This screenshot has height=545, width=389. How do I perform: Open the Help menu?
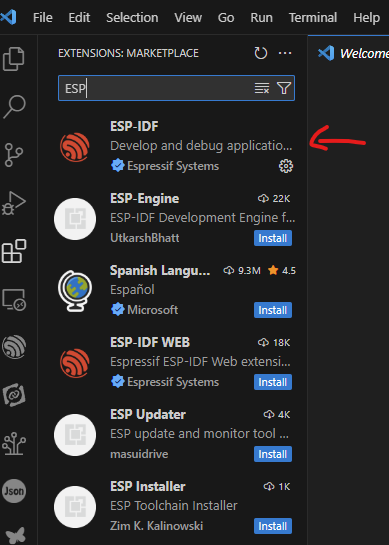(366, 17)
